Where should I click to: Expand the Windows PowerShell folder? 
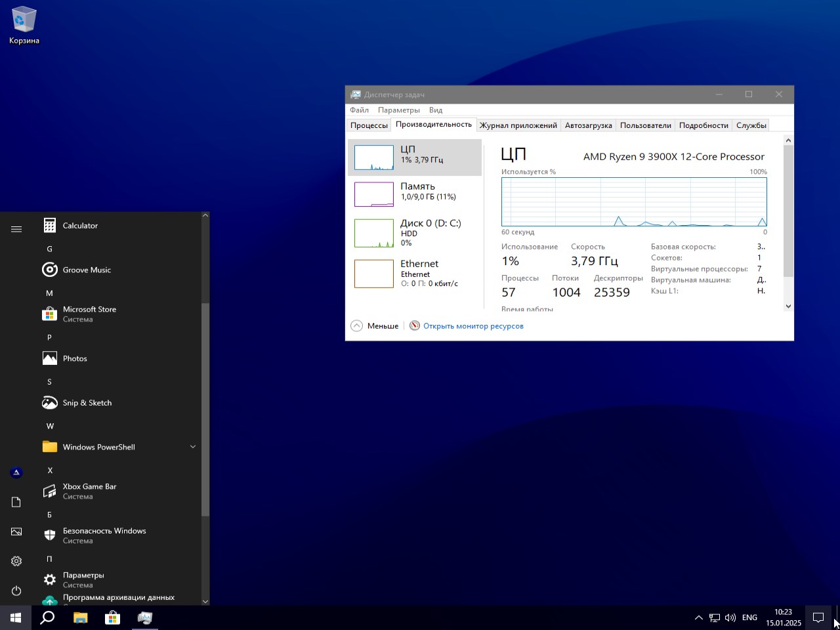(193, 447)
